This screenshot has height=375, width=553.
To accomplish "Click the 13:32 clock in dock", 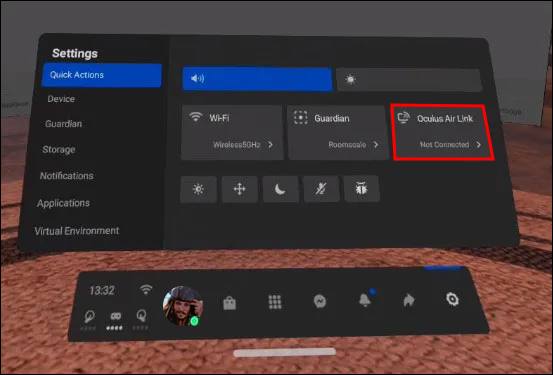I will point(102,291).
